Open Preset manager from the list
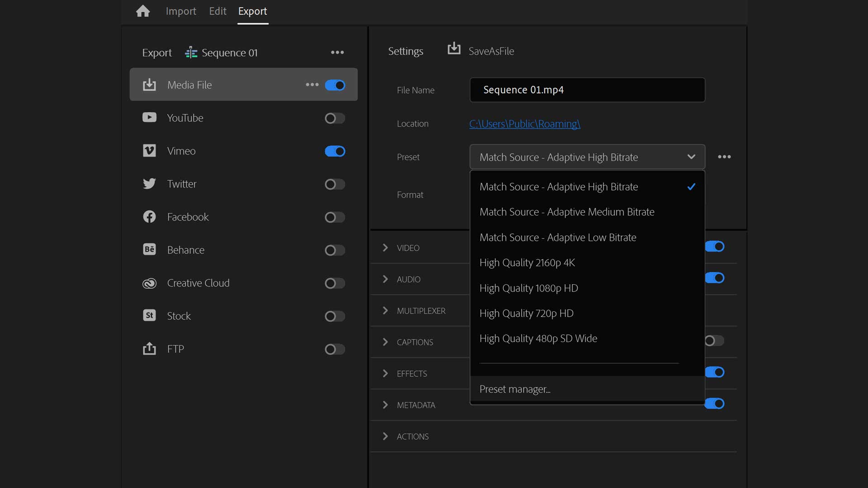Image resolution: width=868 pixels, height=488 pixels. [514, 389]
